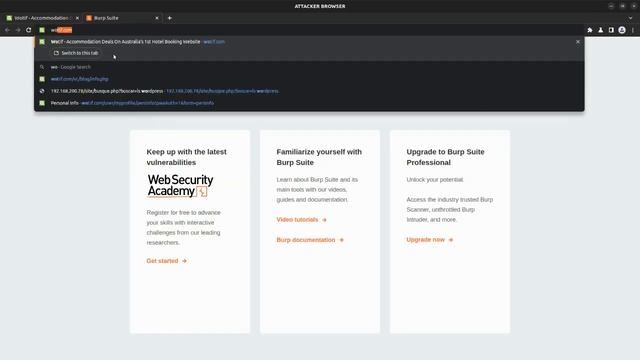Open the side panel icon in the toolbar
The image size is (640, 360).
click(x=611, y=30)
